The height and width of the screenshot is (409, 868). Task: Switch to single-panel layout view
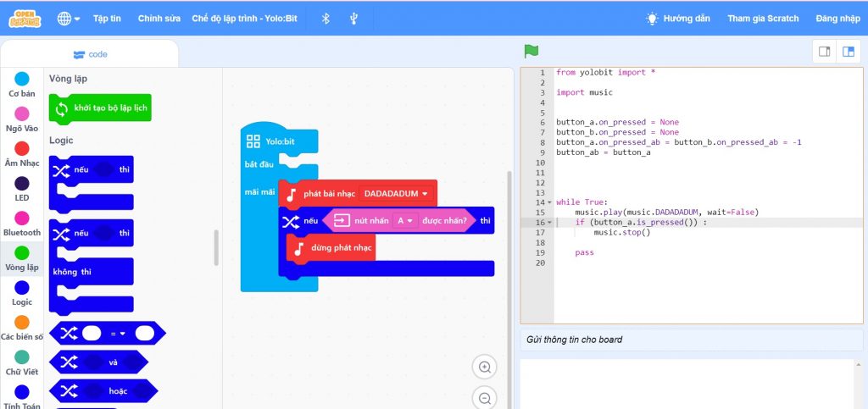[824, 52]
